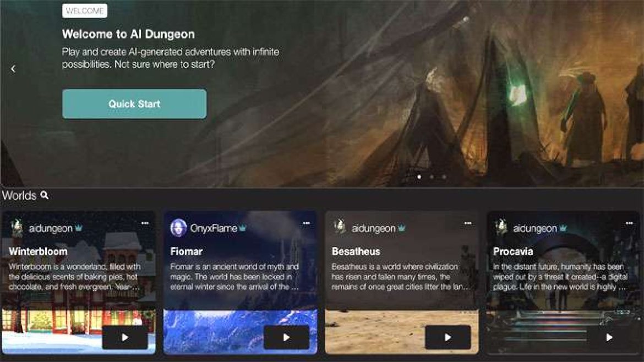This screenshot has height=362, width=644.
Task: Open aidungeon profile link on Procavia card
Action: coord(535,228)
